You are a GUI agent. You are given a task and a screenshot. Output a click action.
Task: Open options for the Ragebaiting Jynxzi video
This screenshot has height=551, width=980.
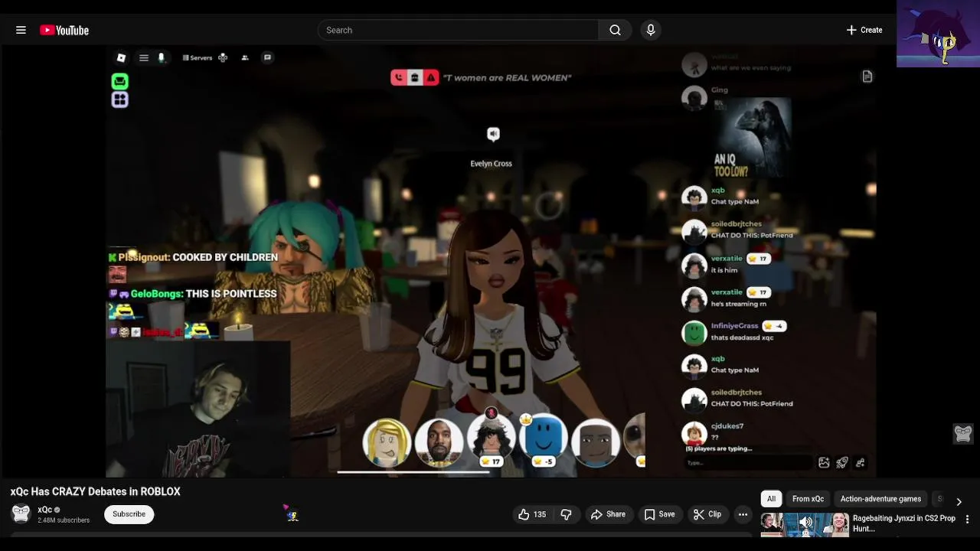pos(967,520)
